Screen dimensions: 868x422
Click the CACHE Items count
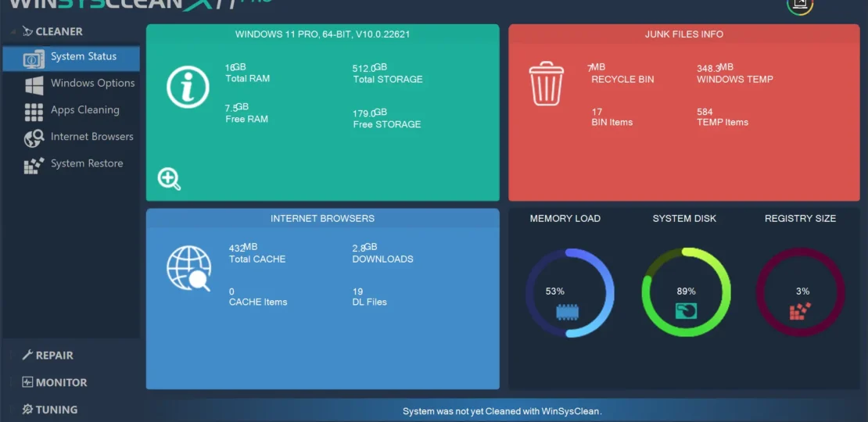coord(231,291)
